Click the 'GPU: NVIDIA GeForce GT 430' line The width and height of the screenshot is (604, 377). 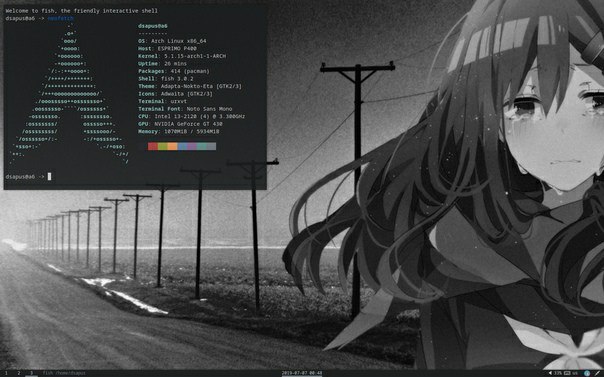(x=180, y=124)
